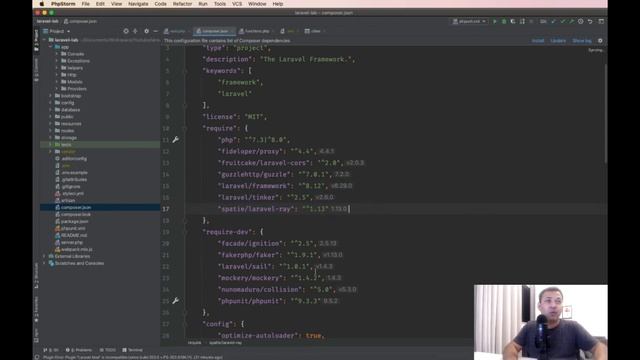Screen dimensions: 640x360
Task: Select the config folder
Action: click(x=67, y=102)
